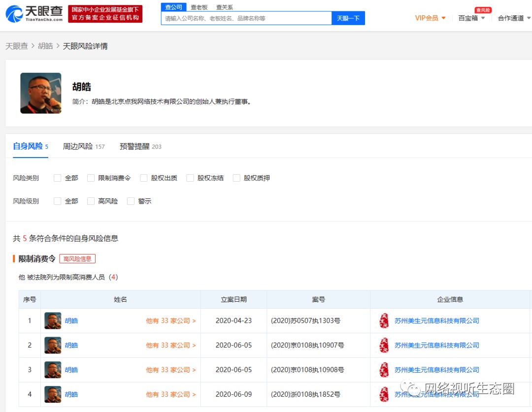Viewport: 532px width, 412px height.
Task: Expand the 百宝箱 dropdown
Action: [471, 18]
